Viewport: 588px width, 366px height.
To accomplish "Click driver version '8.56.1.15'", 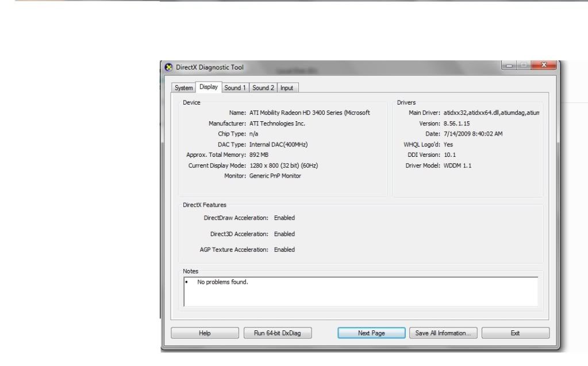I will tap(457, 124).
